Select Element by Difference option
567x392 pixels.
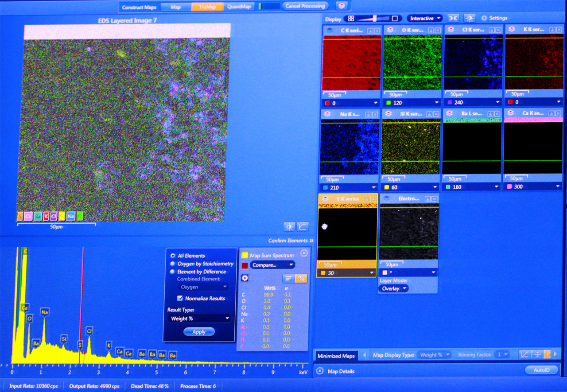(x=172, y=272)
